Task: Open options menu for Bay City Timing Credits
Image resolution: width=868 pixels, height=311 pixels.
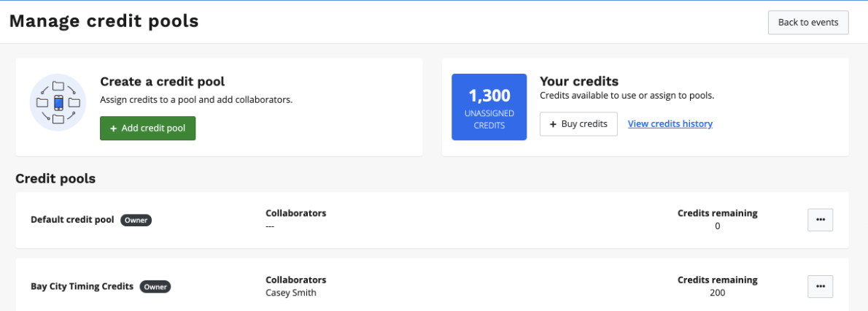Action: click(820, 286)
